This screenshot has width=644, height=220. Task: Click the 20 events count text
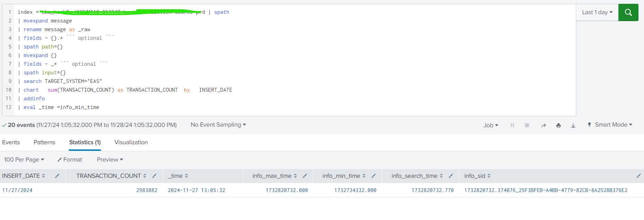click(21, 125)
